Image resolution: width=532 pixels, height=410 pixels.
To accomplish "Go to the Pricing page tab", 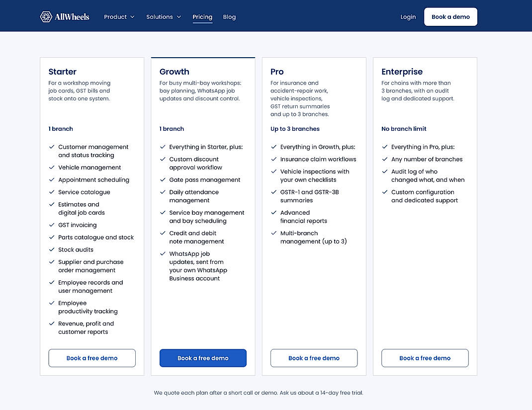I will (x=202, y=17).
